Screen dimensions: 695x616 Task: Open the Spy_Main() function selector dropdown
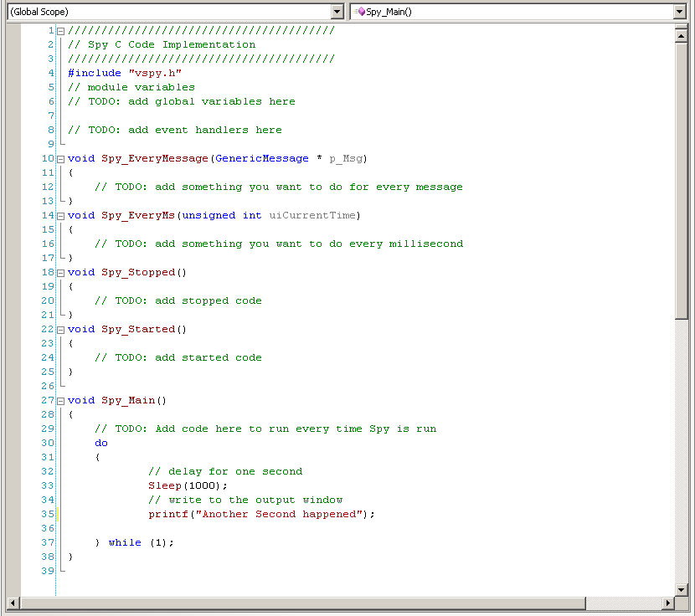684,12
